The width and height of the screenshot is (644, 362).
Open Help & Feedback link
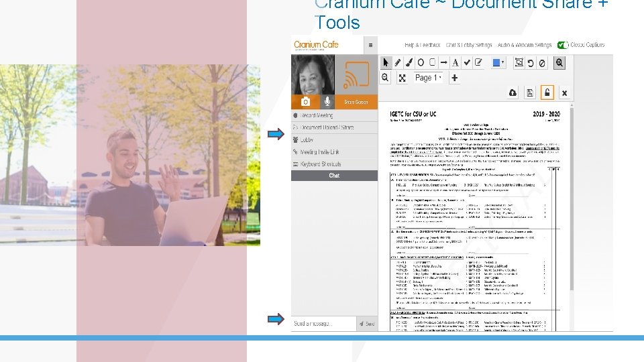tap(422, 45)
